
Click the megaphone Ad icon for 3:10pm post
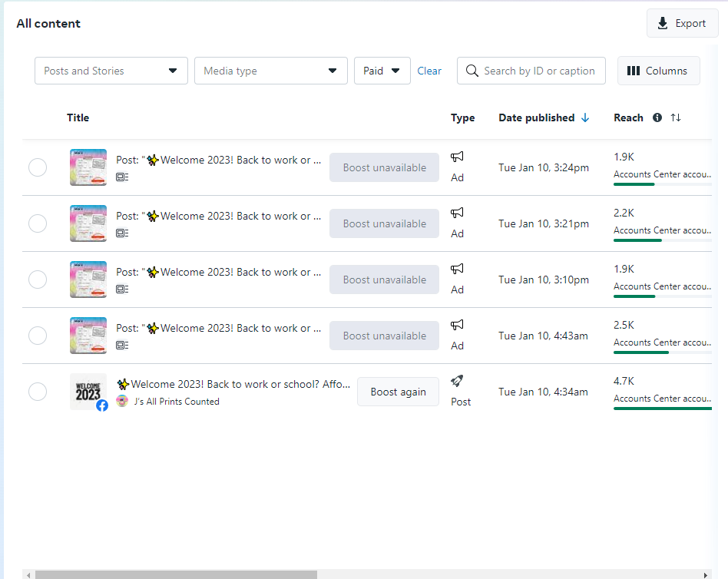[457, 269]
